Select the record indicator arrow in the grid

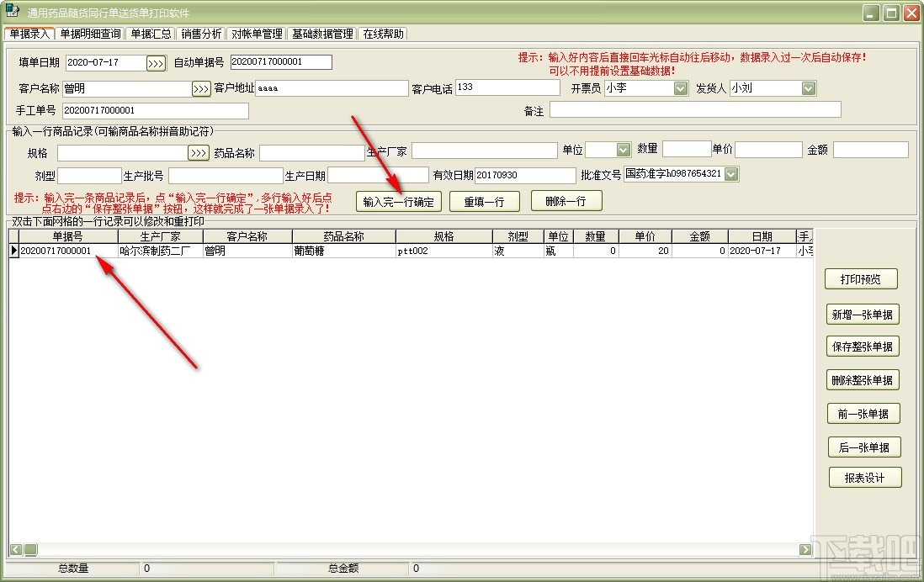[13, 250]
